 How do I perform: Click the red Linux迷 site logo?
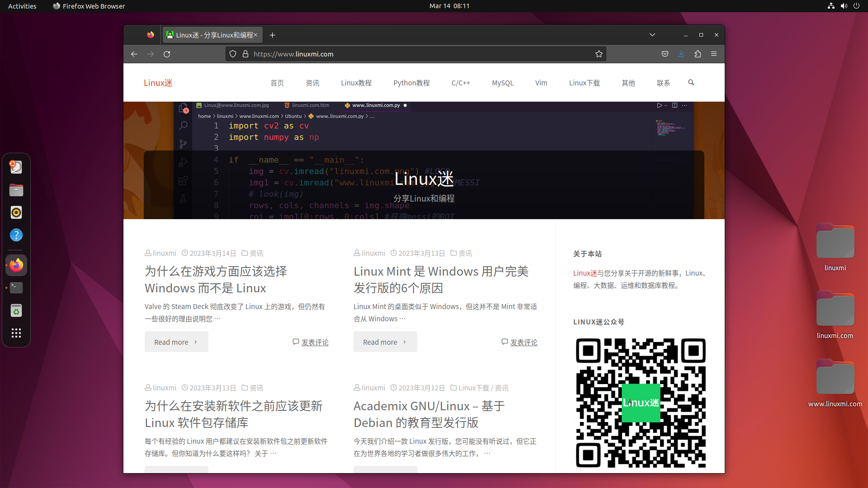coord(158,83)
